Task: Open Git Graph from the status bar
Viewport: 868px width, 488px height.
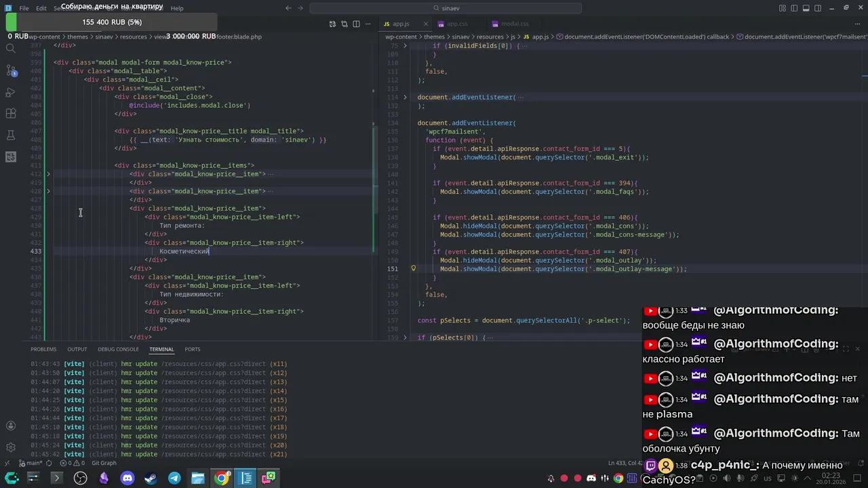Action: (104, 463)
